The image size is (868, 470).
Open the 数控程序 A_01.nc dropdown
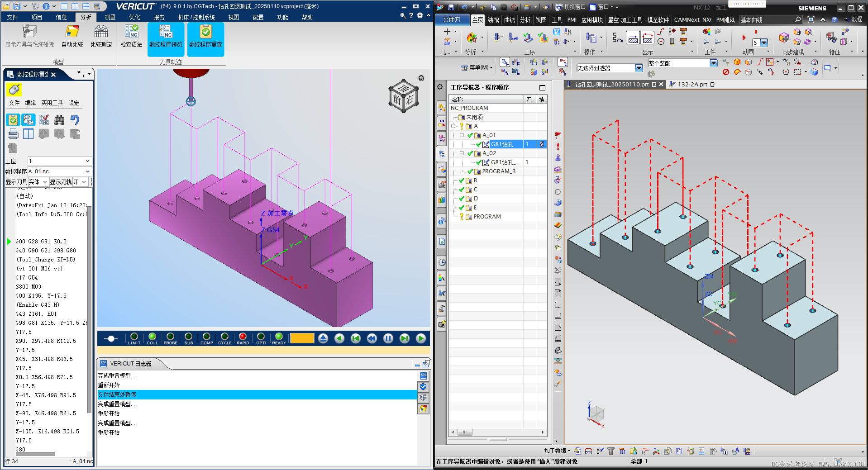point(59,171)
